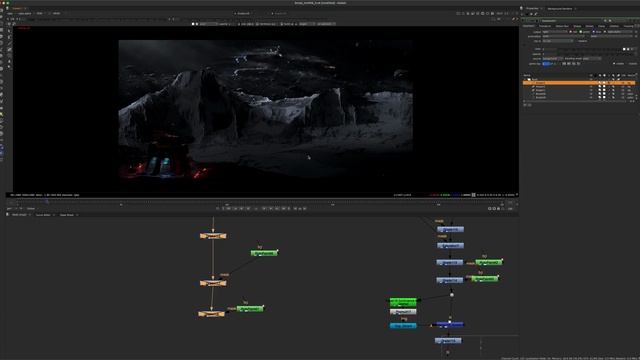Open the Stroke tab in RotoPaint properties
The image size is (640, 360).
(x=589, y=26)
